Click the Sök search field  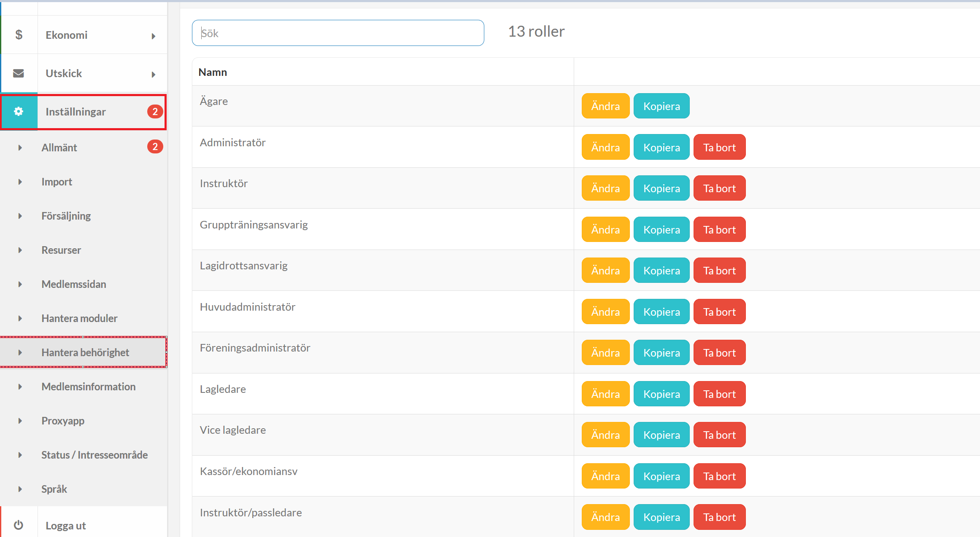pyautogui.click(x=337, y=33)
